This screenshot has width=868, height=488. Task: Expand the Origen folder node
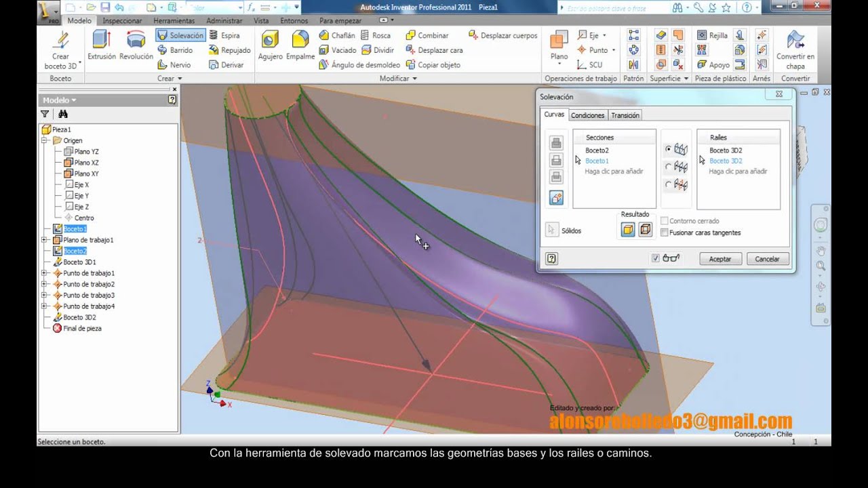pos(44,140)
